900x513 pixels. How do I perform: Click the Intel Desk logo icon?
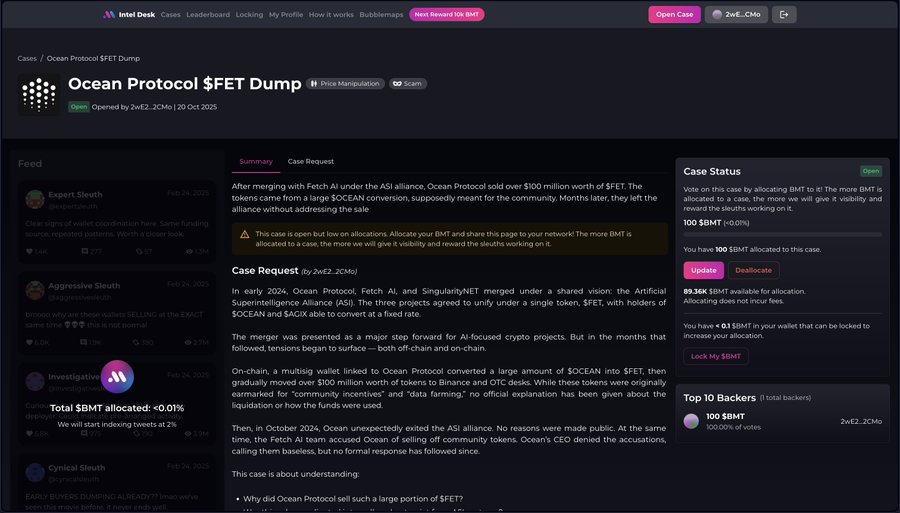pyautogui.click(x=109, y=15)
